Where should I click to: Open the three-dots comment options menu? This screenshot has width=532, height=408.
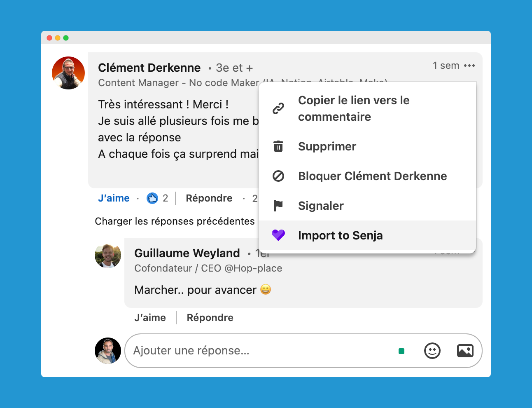(x=469, y=66)
